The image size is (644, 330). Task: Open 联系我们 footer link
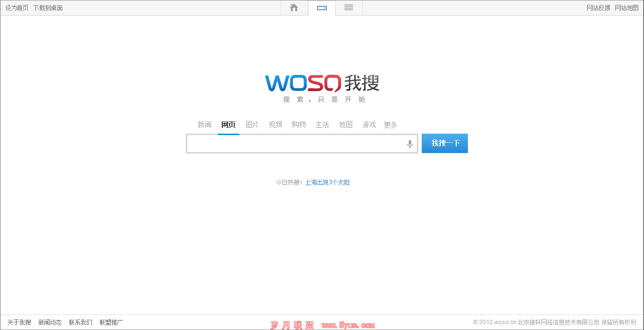[81, 322]
